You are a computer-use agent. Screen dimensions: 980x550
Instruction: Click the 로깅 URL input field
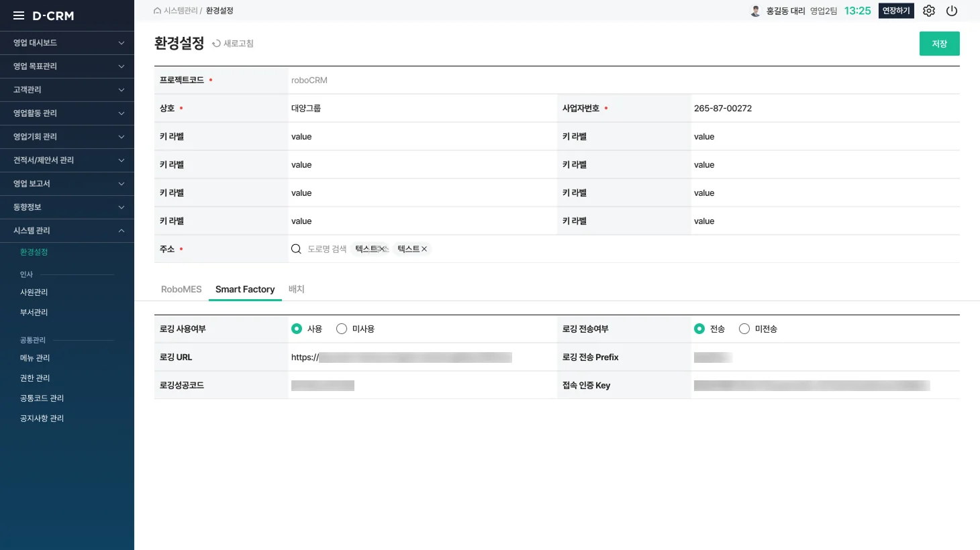[423, 357]
